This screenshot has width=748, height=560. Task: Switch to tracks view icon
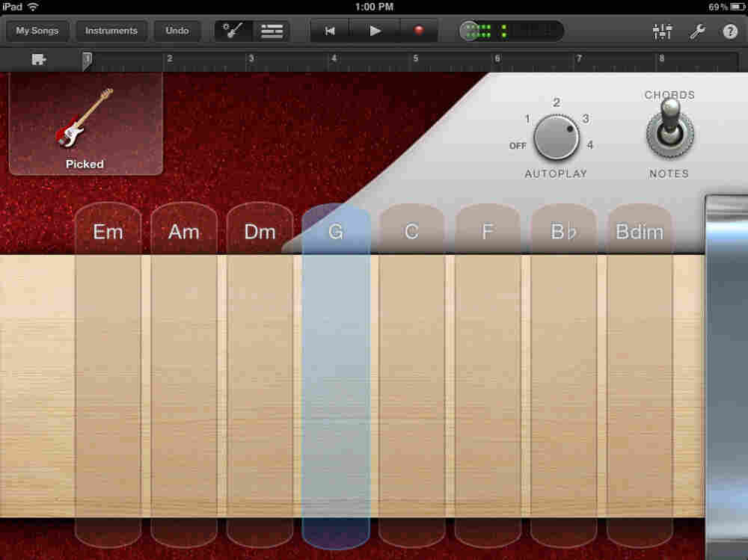click(x=272, y=31)
